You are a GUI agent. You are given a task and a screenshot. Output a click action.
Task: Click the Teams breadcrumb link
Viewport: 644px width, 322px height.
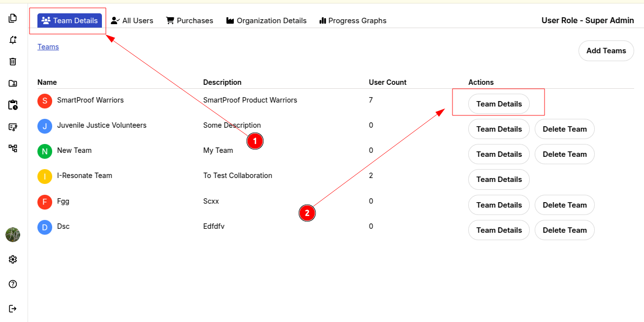click(48, 47)
